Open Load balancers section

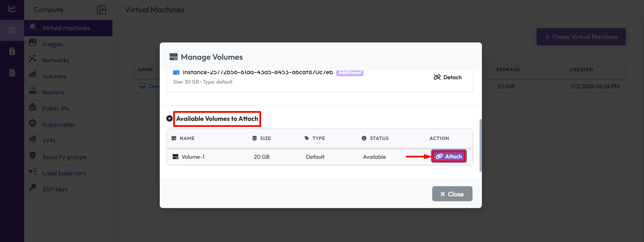click(64, 173)
